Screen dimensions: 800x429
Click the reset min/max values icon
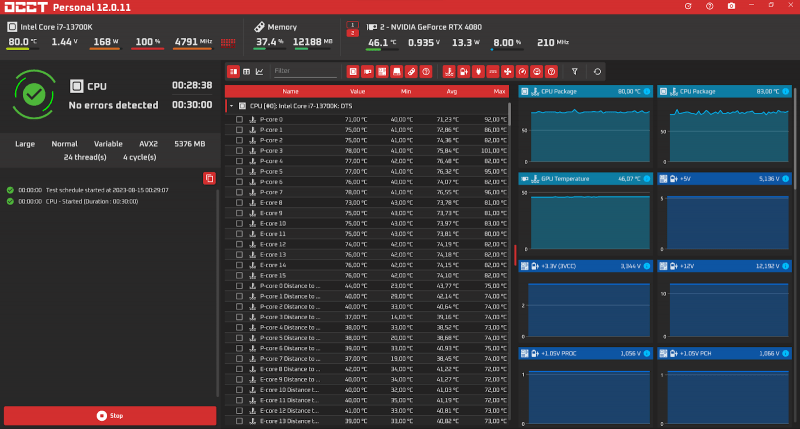pos(597,72)
